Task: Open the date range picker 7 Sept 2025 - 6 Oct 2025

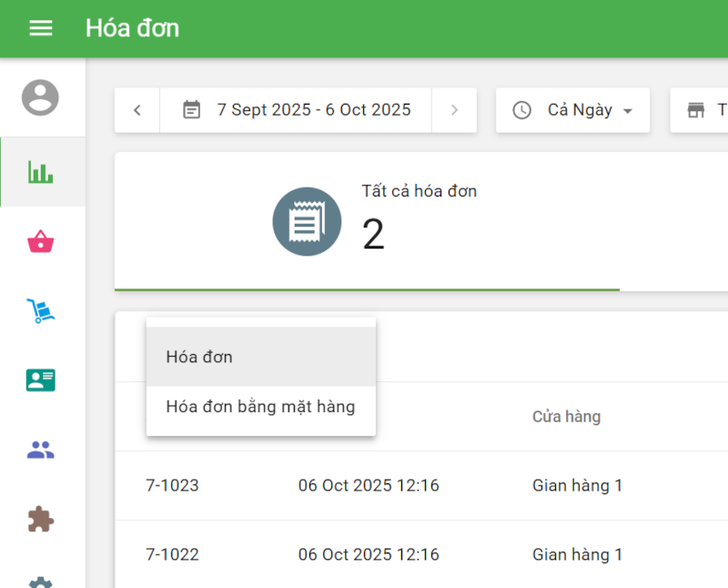Action: 296,110
